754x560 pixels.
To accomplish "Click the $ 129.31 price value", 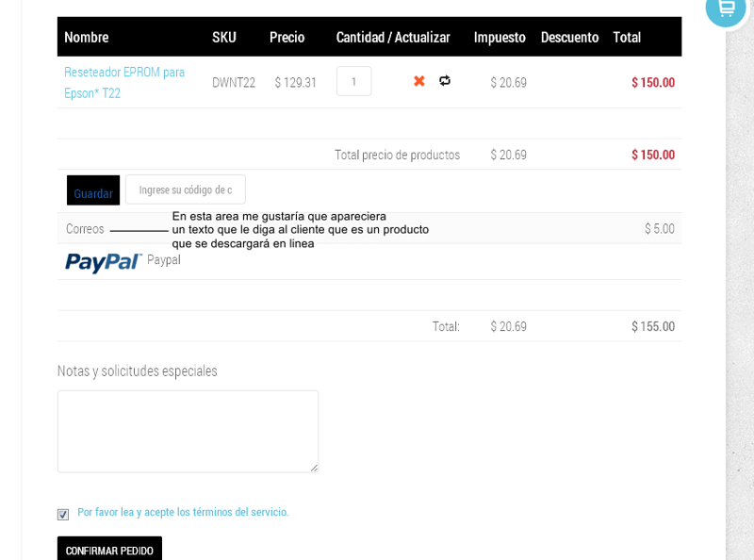I will 295,83.
